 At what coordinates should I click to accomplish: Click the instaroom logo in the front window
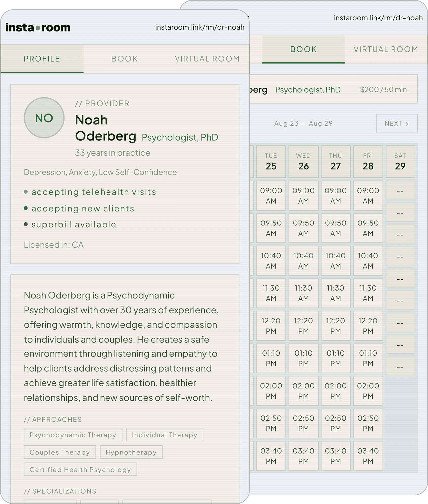tap(38, 27)
